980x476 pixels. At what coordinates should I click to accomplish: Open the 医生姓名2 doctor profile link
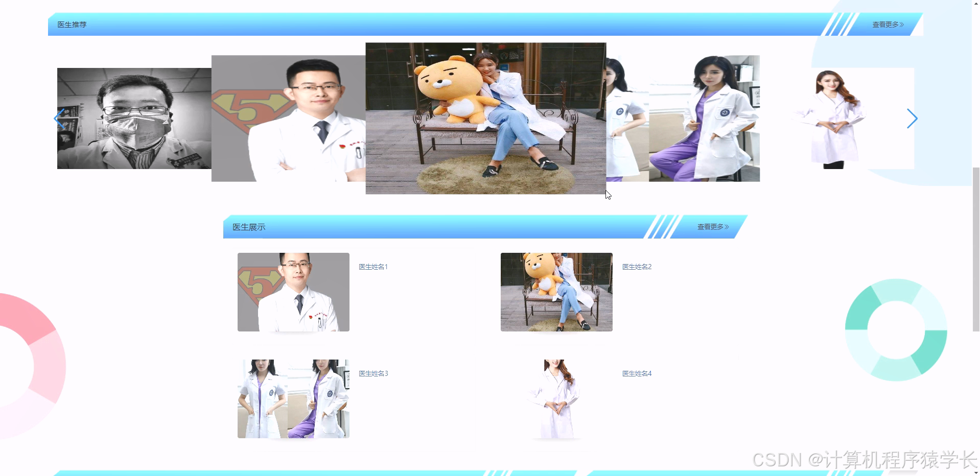click(x=636, y=266)
